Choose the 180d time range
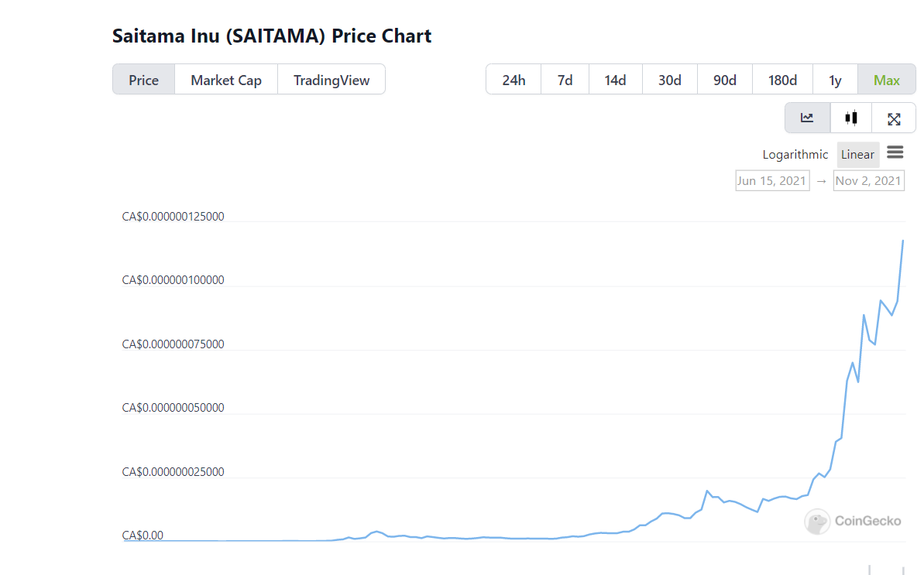This screenshot has height=575, width=924. pyautogui.click(x=782, y=80)
